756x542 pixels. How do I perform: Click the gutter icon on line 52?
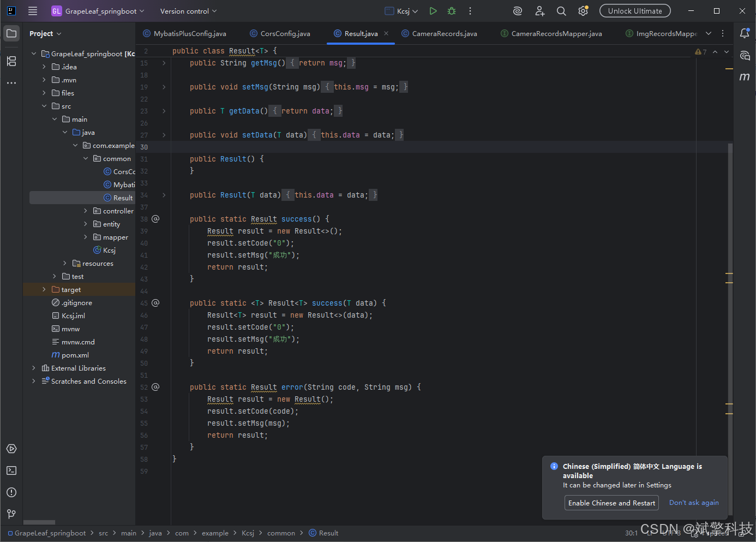[x=155, y=387]
